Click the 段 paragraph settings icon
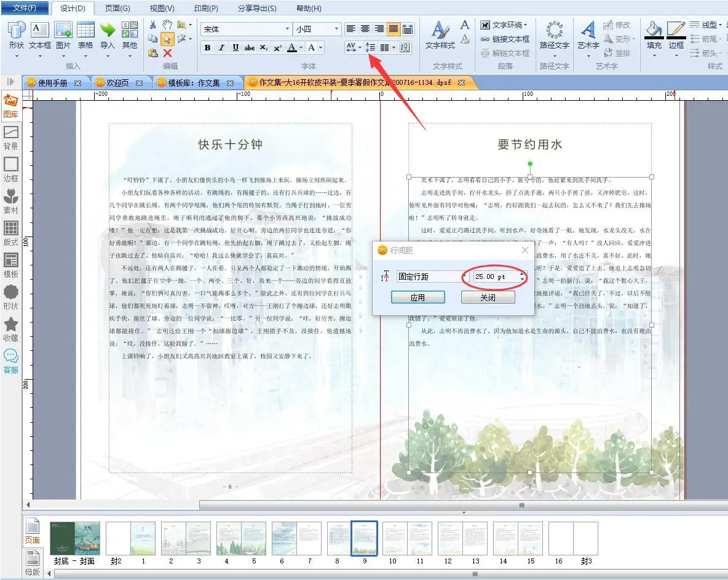The width and height of the screenshot is (728, 580). click(x=405, y=47)
